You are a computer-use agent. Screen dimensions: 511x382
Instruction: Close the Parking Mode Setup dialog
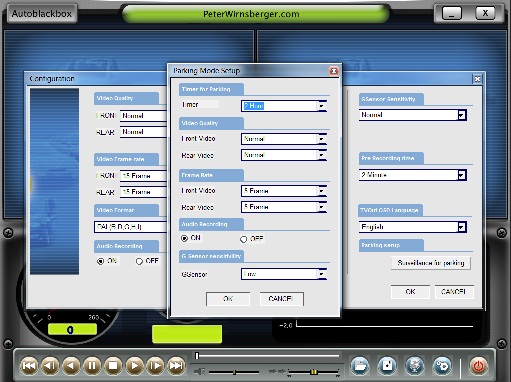tap(334, 71)
